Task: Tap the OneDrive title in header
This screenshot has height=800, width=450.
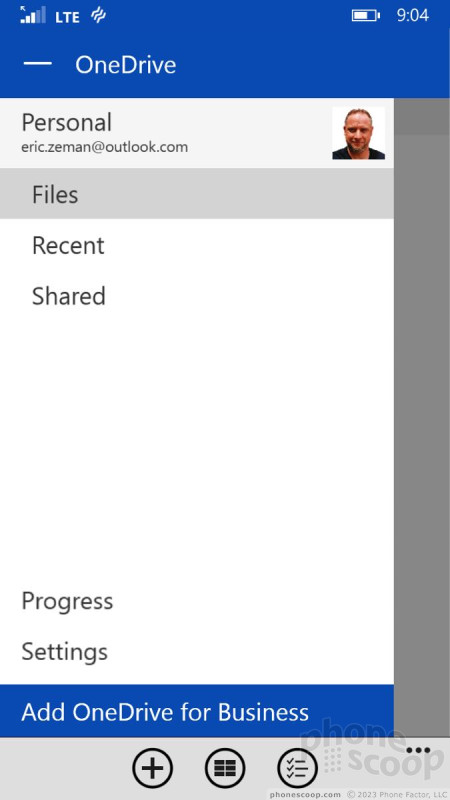Action: pyautogui.click(x=126, y=65)
